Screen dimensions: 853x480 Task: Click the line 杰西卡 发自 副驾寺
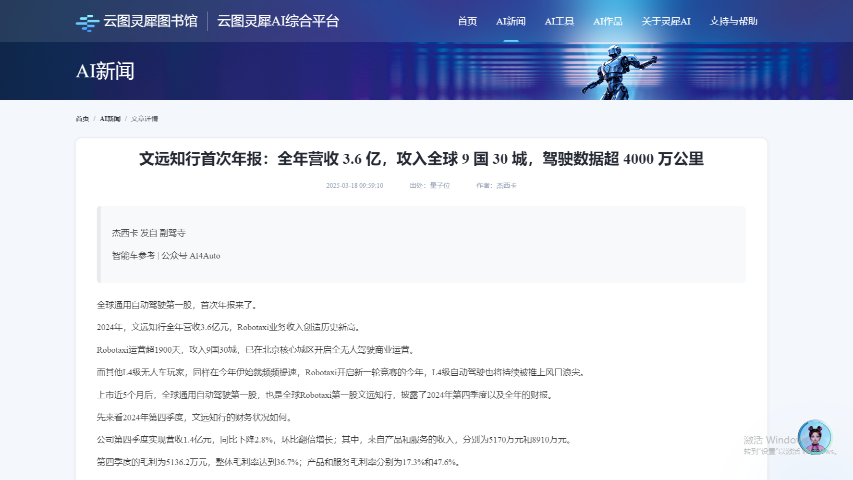coord(149,233)
